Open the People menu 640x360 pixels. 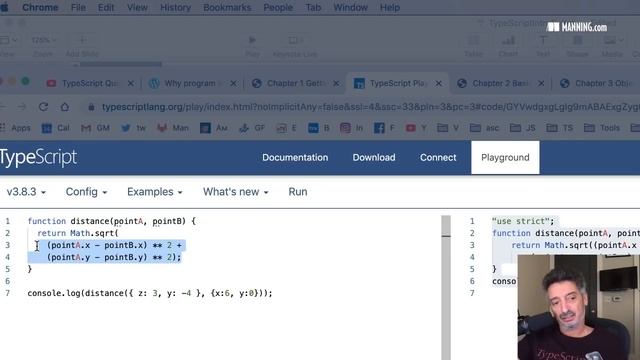click(278, 7)
